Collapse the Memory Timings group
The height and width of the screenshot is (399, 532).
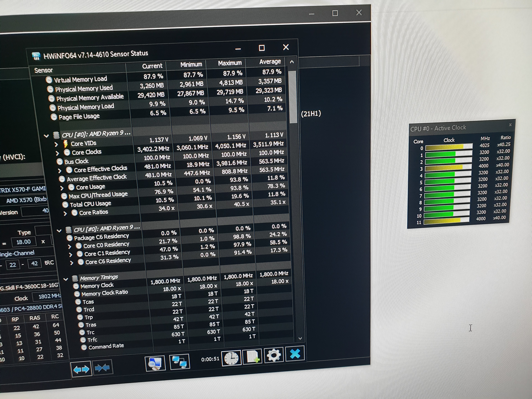pyautogui.click(x=66, y=279)
